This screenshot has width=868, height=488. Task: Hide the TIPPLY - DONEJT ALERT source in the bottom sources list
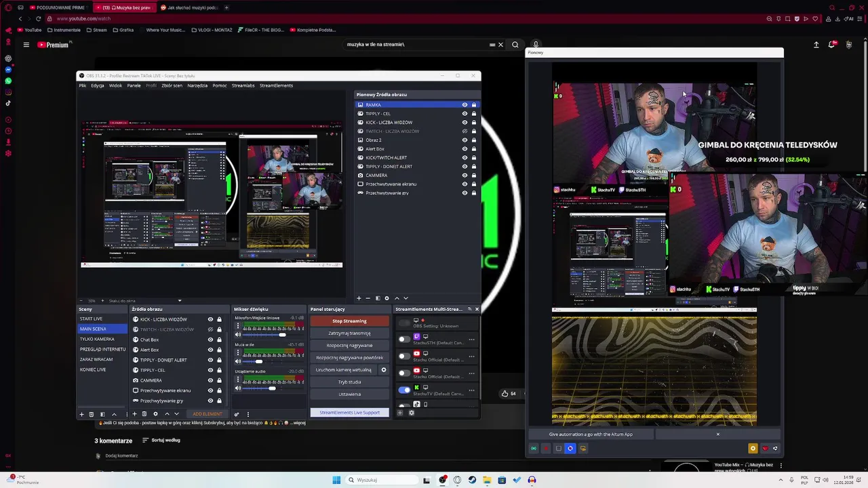[x=210, y=360]
